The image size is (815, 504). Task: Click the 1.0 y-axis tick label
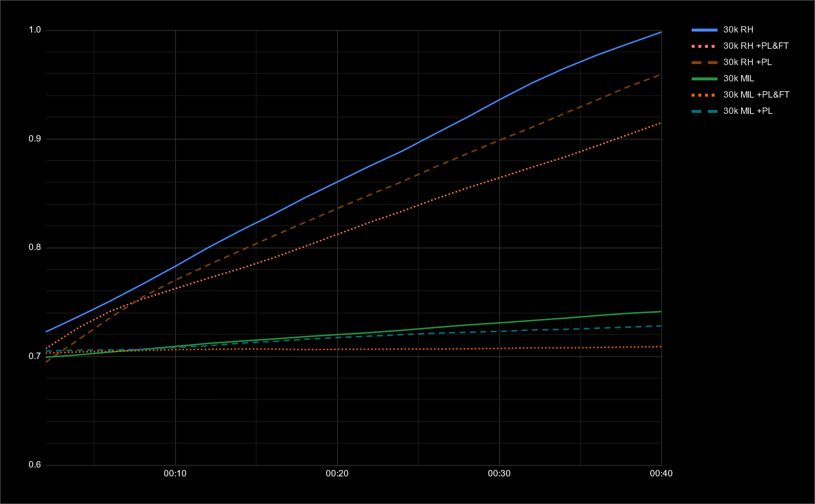(x=35, y=30)
